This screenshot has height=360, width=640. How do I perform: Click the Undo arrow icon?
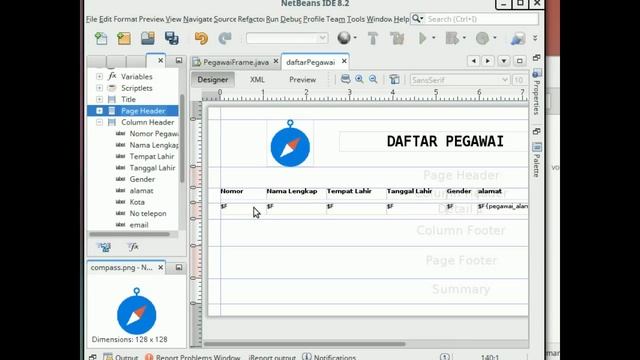[x=201, y=38]
